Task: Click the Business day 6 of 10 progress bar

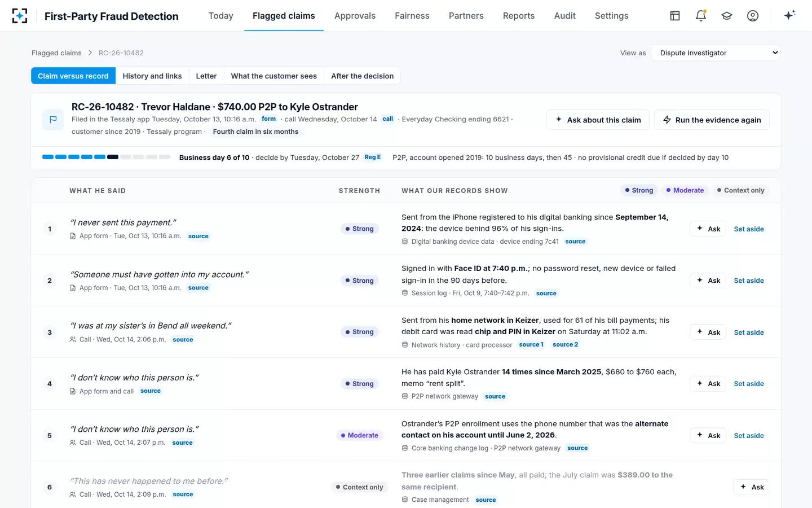Action: 107,157
